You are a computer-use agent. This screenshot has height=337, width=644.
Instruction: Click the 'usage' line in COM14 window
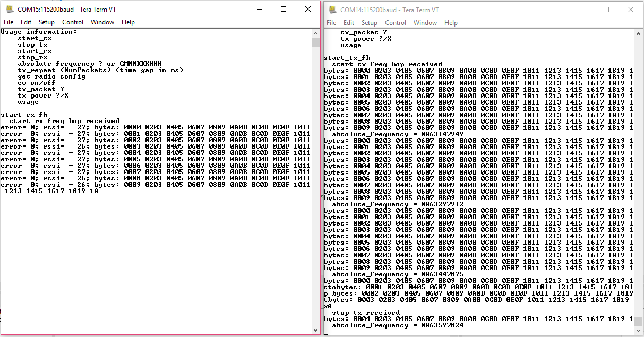coord(351,45)
